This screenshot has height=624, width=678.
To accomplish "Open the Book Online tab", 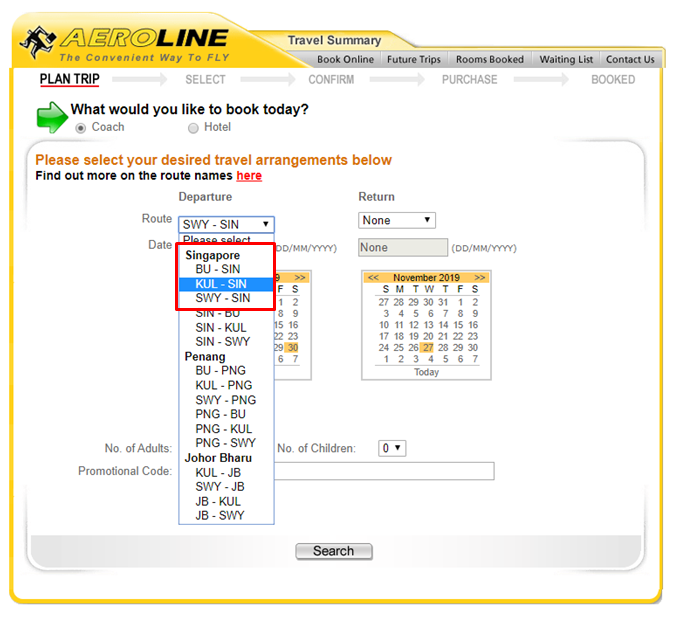I will click(x=345, y=59).
